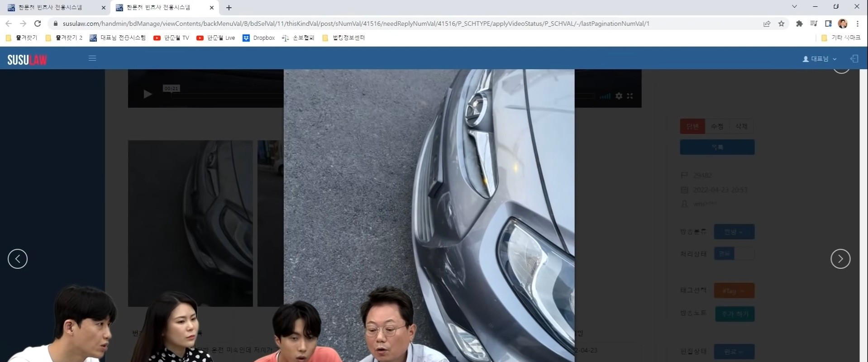The height and width of the screenshot is (362, 868).
Task: Toggle the 처리상태 switch
Action: click(x=734, y=254)
